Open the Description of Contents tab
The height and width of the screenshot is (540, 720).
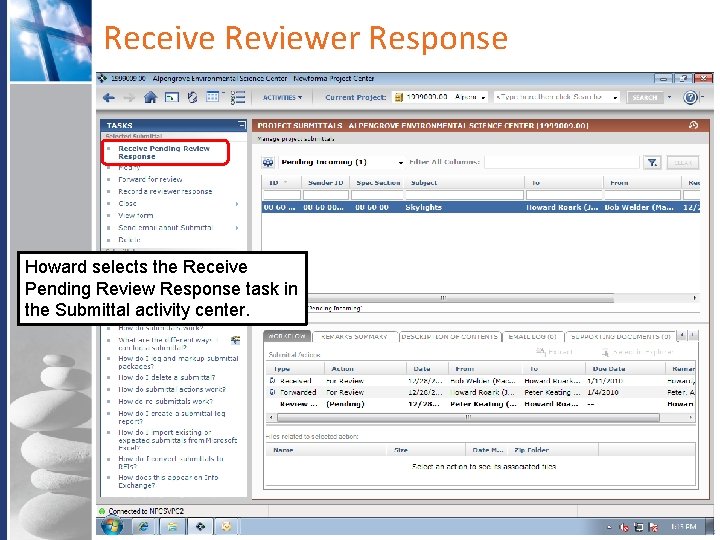tap(450, 337)
